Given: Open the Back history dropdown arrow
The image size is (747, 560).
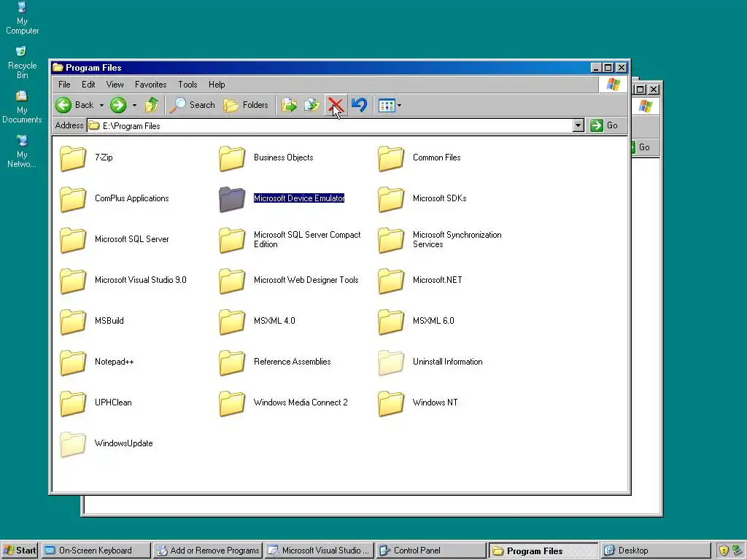Looking at the screenshot, I should click(101, 105).
